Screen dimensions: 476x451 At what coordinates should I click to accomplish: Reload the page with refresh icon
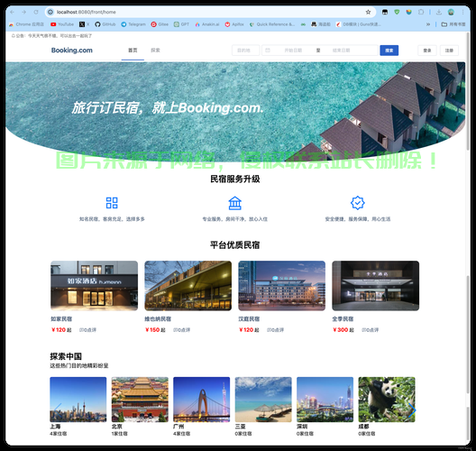[36, 12]
